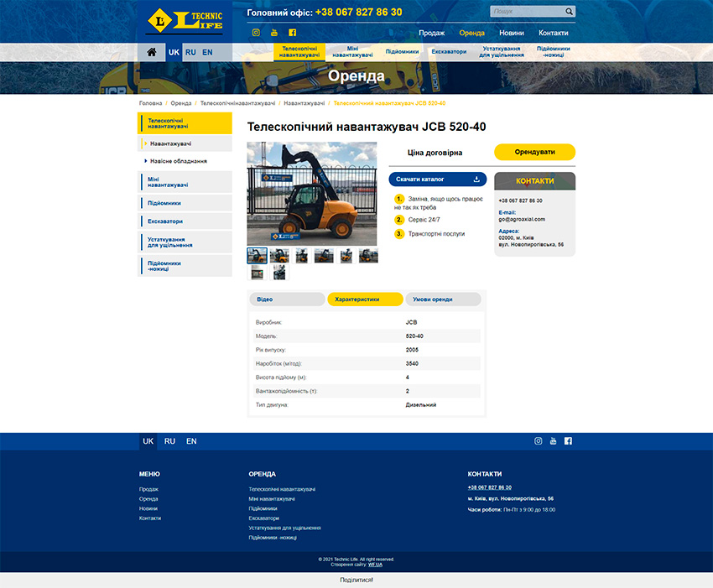Open Продаж in top menu
713x588 pixels.
431,33
